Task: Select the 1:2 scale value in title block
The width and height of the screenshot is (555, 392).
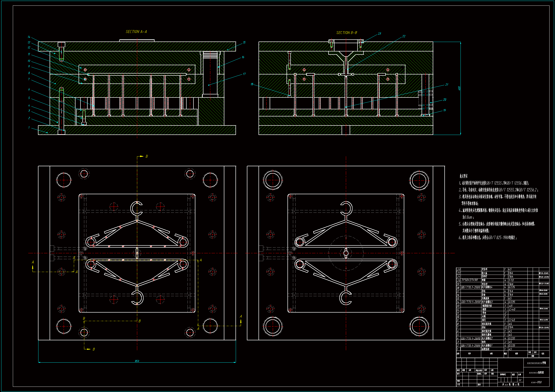Action: (x=520, y=380)
